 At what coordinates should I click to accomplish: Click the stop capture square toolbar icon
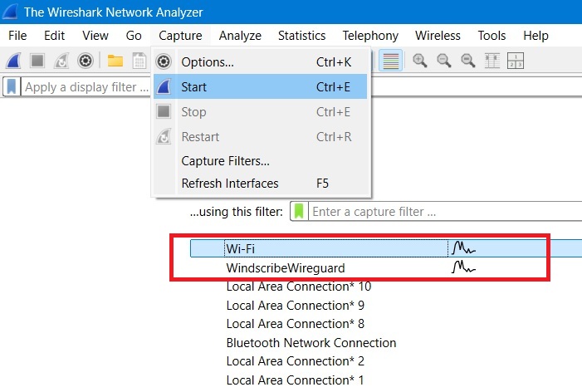37,61
